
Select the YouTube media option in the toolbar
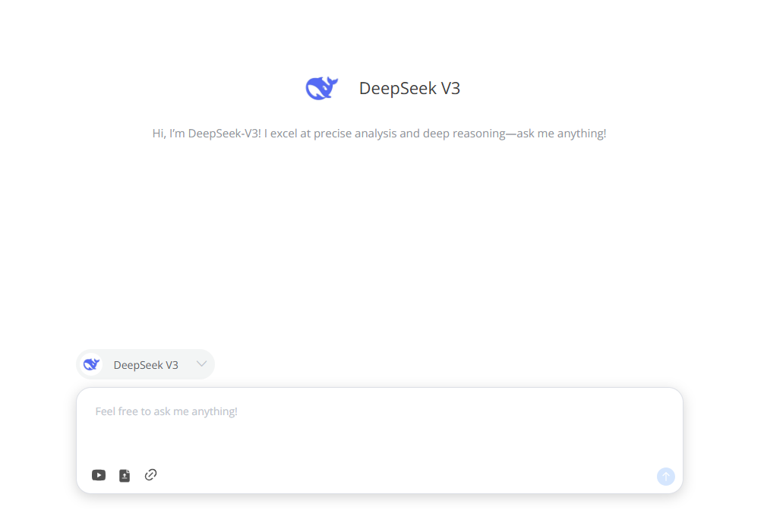click(x=99, y=475)
